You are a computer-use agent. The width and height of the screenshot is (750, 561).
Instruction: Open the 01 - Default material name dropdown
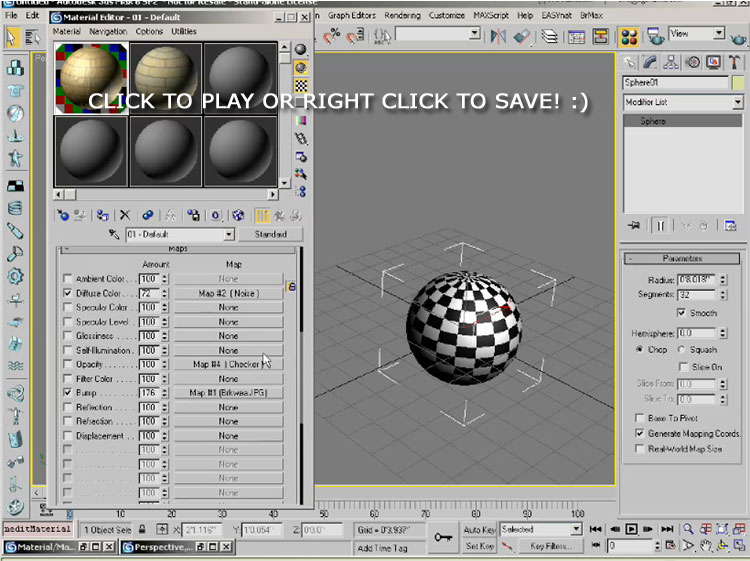click(x=229, y=234)
